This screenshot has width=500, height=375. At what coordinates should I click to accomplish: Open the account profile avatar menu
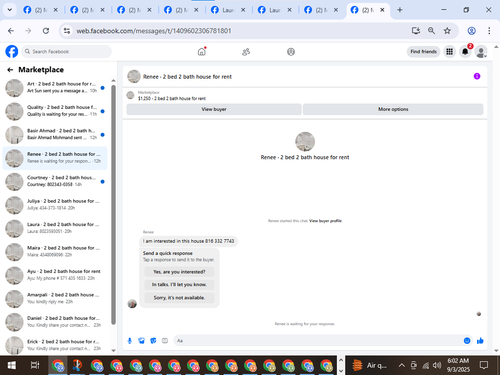481,52
